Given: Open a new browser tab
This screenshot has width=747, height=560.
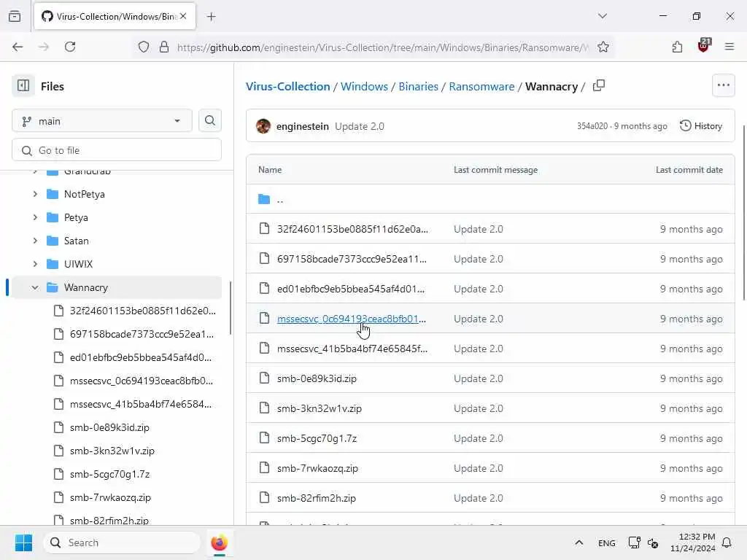Looking at the screenshot, I should coord(211,17).
